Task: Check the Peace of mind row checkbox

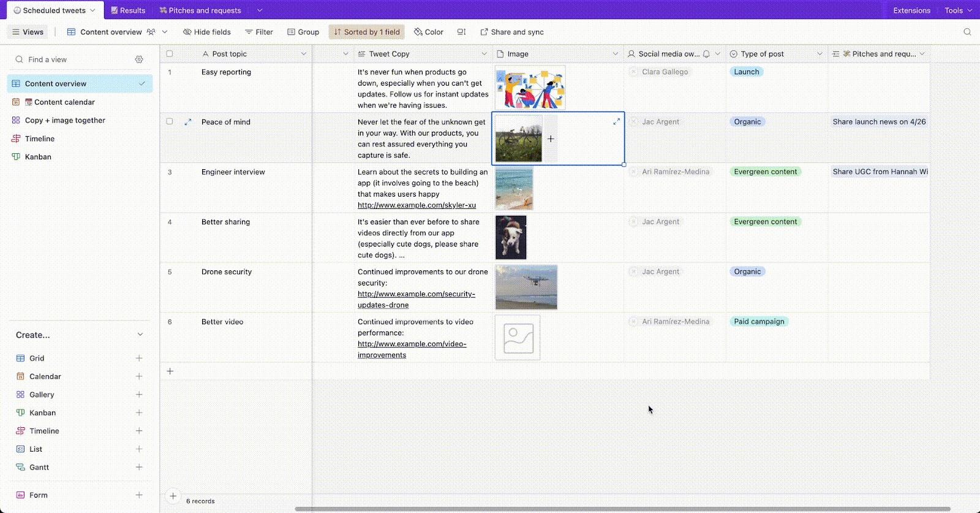Action: (170, 121)
